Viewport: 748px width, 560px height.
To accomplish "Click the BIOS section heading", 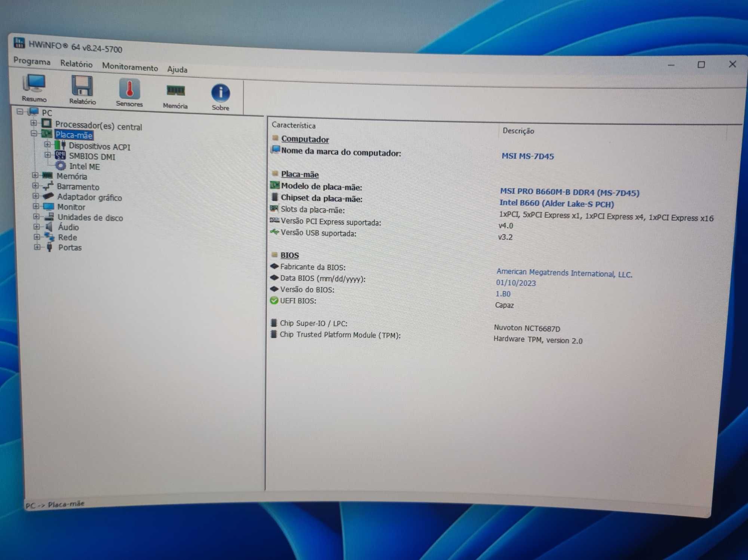I will click(x=289, y=255).
